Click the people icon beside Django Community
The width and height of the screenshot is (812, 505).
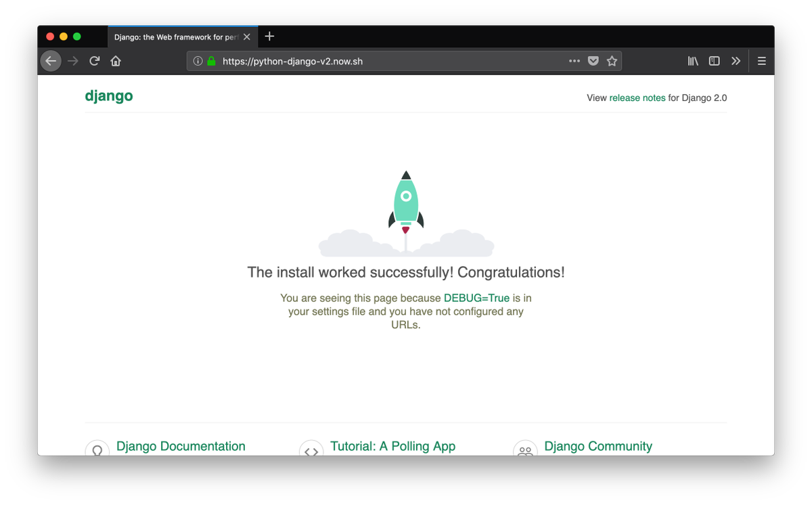pos(525,448)
